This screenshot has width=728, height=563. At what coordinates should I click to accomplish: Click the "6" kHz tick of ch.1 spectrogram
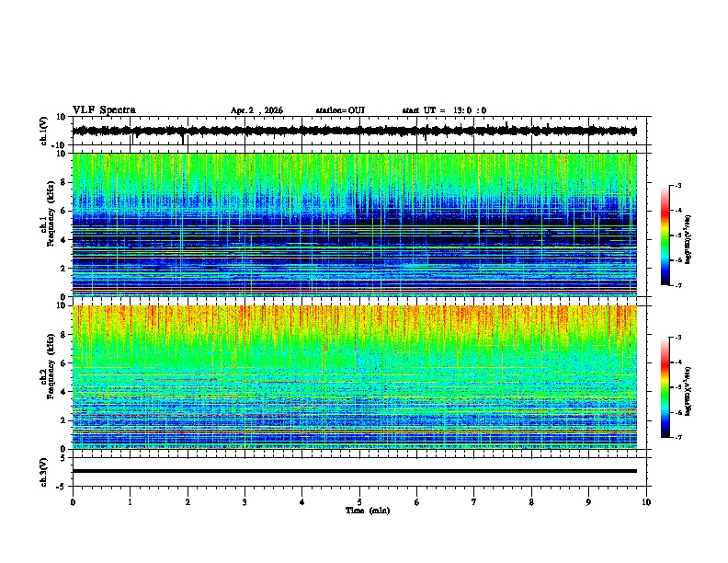click(63, 211)
